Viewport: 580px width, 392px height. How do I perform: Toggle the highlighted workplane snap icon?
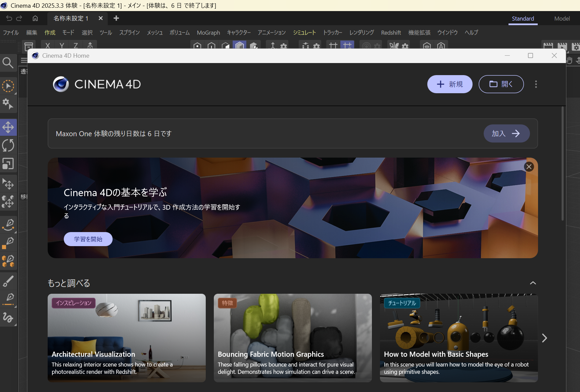pyautogui.click(x=347, y=45)
